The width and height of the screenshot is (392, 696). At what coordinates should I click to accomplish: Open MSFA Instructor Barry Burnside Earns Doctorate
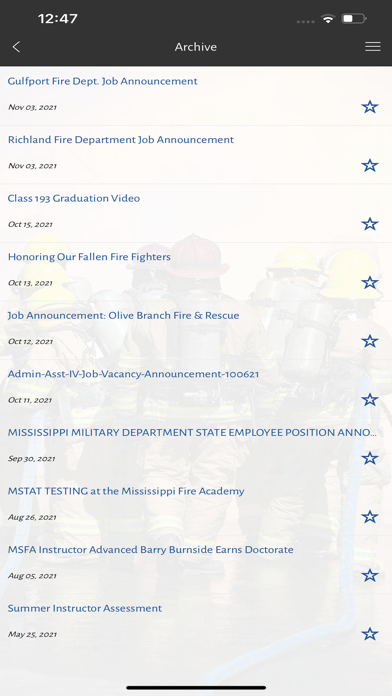click(150, 550)
